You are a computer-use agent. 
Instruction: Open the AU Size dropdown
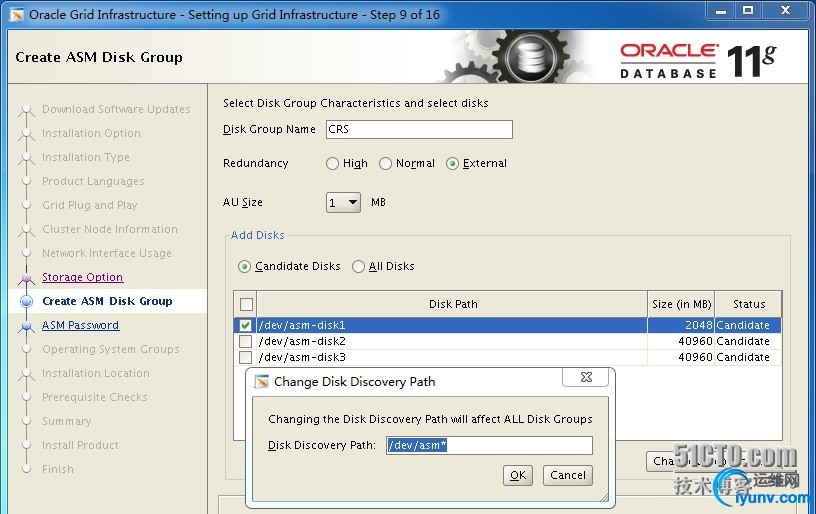343,202
